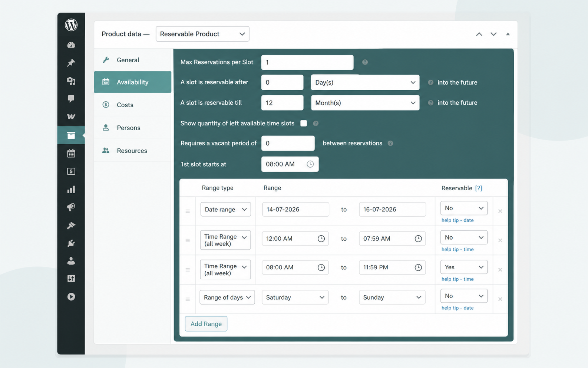Image resolution: width=588 pixels, height=368 pixels.
Task: Click help icon after between reservations
Action: tap(390, 143)
